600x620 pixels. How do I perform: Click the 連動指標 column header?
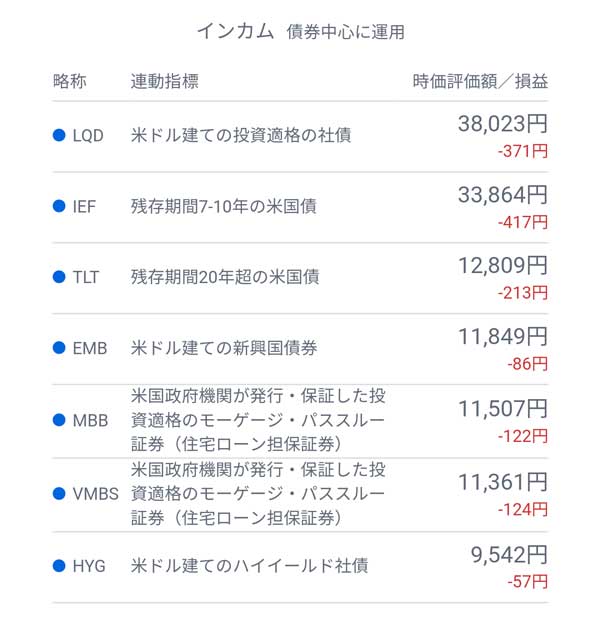pyautogui.click(x=164, y=82)
